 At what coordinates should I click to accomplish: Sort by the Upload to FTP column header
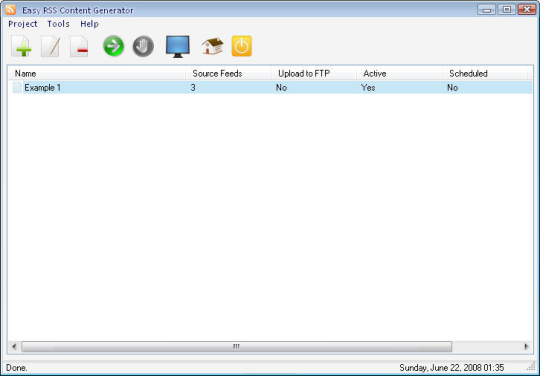point(314,73)
